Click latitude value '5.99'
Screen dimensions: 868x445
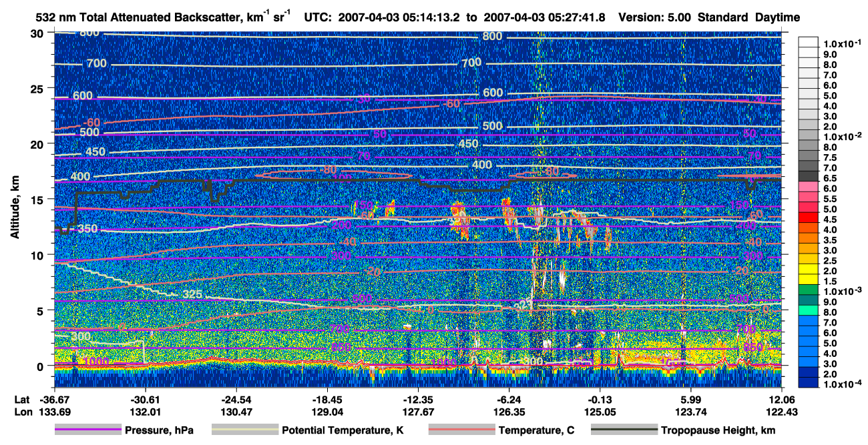[690, 400]
